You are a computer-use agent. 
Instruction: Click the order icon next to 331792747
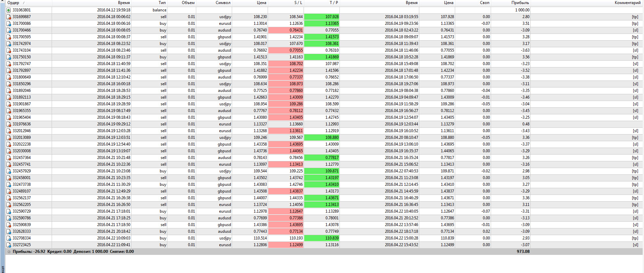[9, 64]
